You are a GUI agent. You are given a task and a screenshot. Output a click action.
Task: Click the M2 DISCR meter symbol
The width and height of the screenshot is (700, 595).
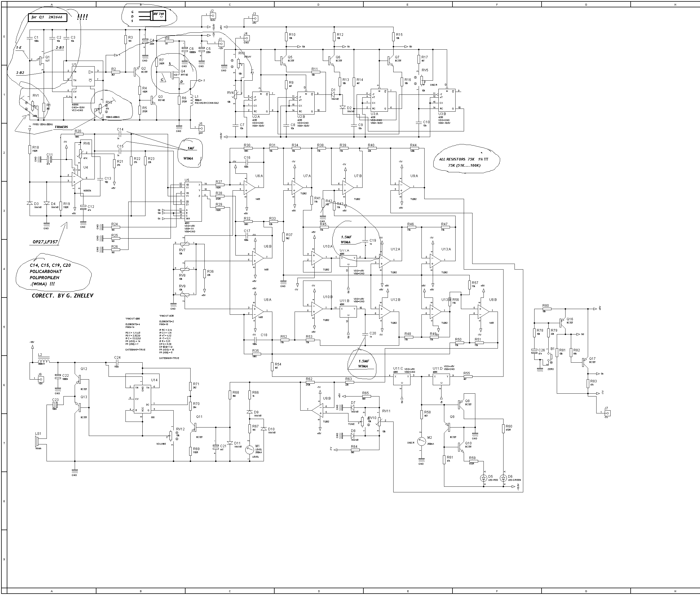coord(421,441)
